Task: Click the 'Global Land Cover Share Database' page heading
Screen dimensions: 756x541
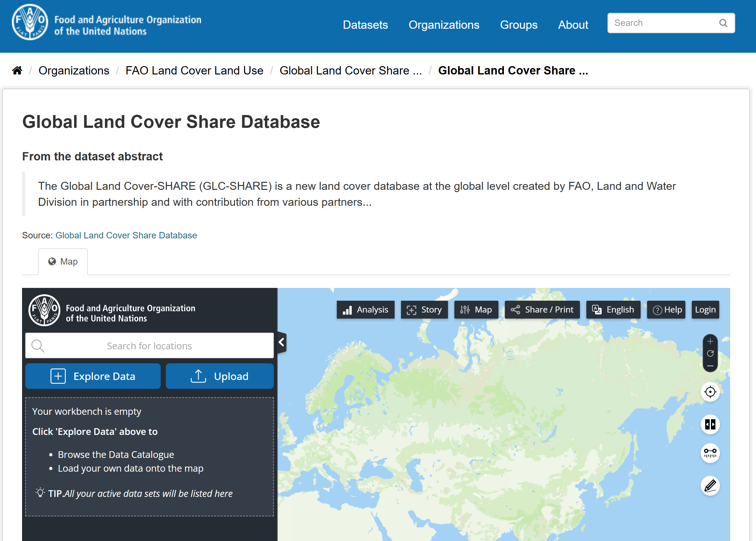Action: (171, 122)
